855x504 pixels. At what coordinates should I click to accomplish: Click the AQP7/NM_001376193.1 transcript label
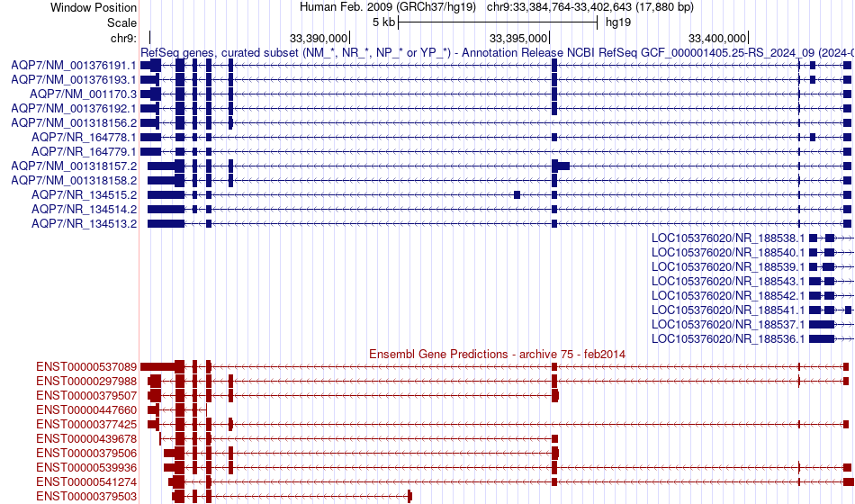[x=74, y=79]
